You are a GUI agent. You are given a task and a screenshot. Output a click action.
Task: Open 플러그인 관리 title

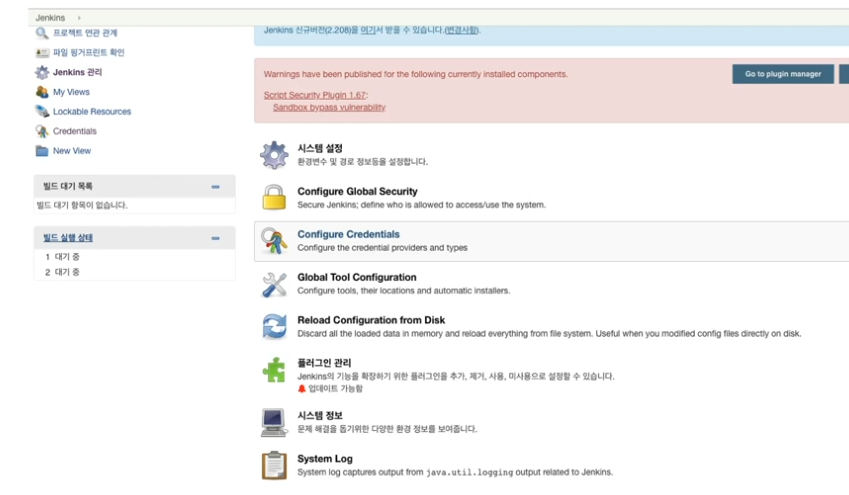tap(324, 363)
